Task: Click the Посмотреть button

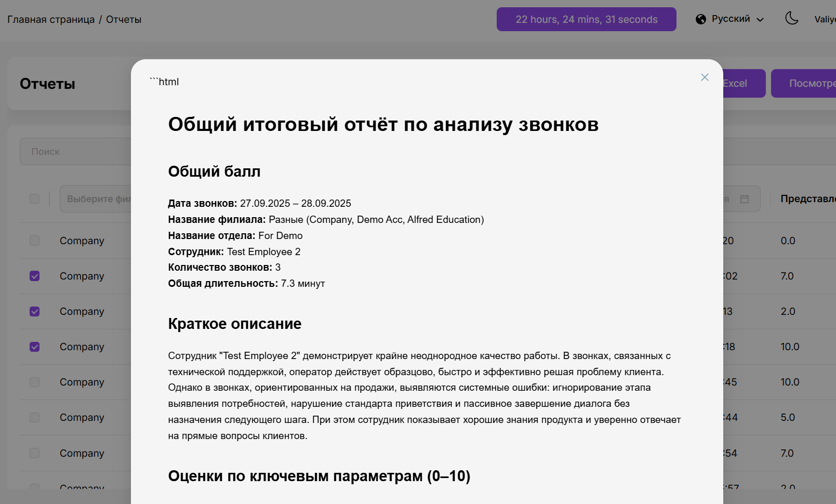Action: [x=805, y=84]
